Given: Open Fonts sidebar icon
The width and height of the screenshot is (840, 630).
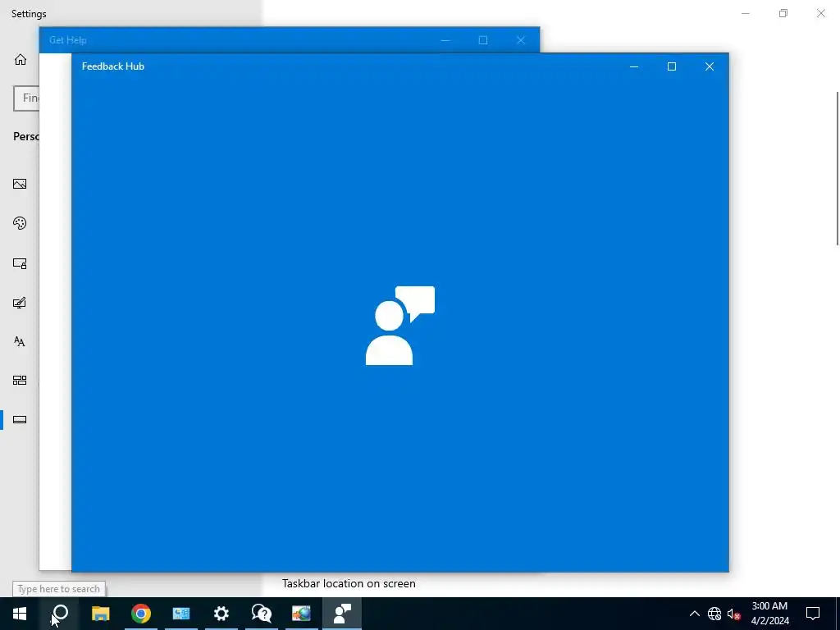Looking at the screenshot, I should (x=20, y=342).
